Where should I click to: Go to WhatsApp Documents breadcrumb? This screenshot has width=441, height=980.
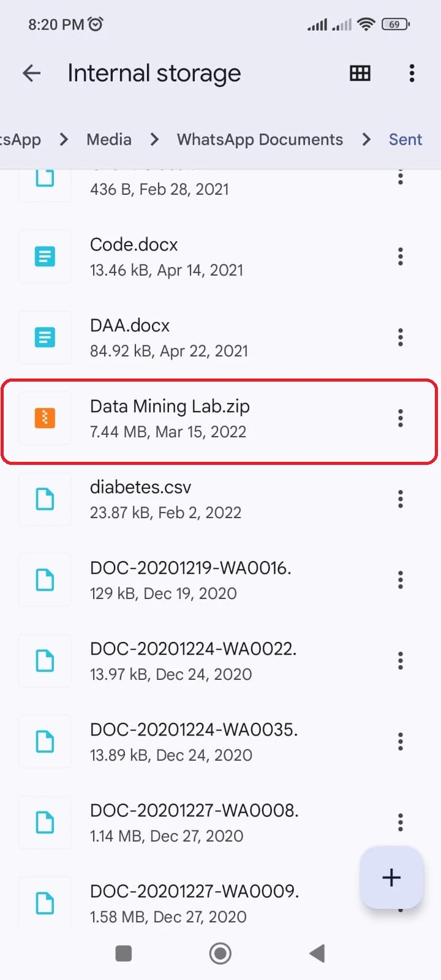tap(260, 140)
